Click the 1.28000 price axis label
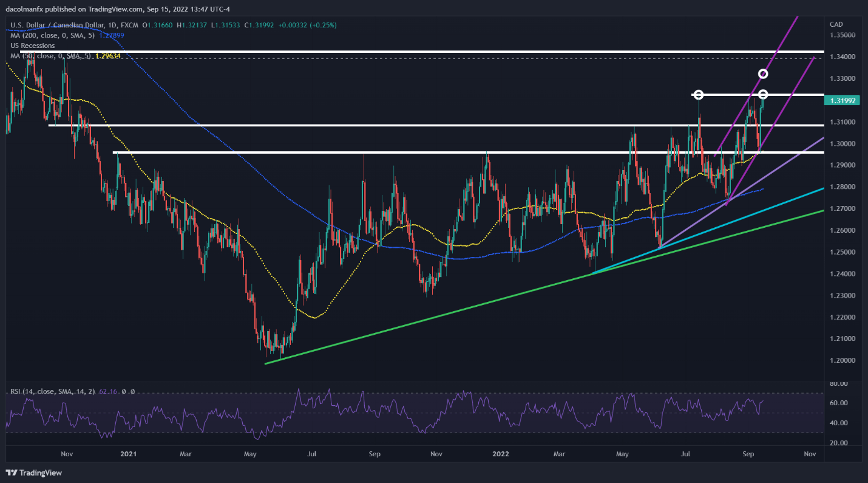Screen dimensions: 868x483 [x=843, y=187]
